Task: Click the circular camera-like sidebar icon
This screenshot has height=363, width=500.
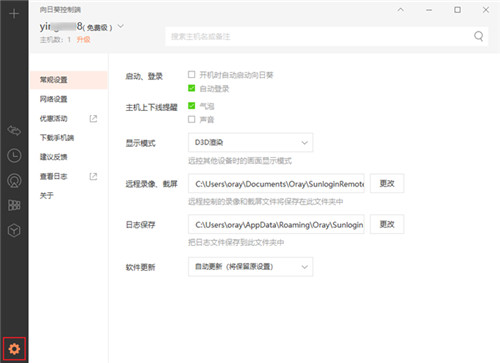Action: tap(14, 180)
